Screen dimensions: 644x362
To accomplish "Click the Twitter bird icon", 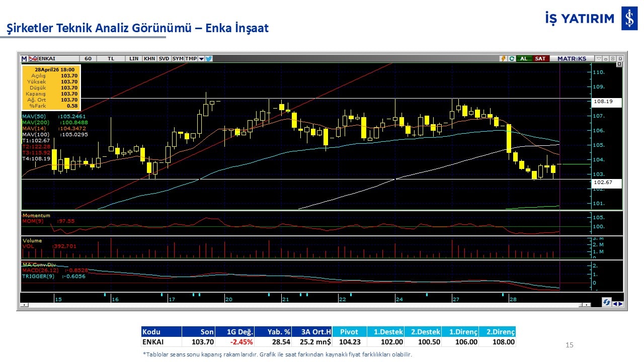I will tap(209, 58).
